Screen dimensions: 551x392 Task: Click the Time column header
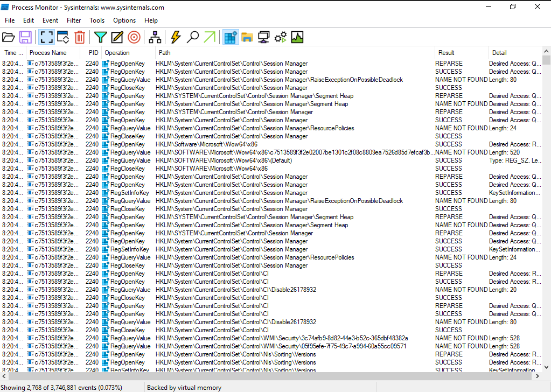click(13, 53)
